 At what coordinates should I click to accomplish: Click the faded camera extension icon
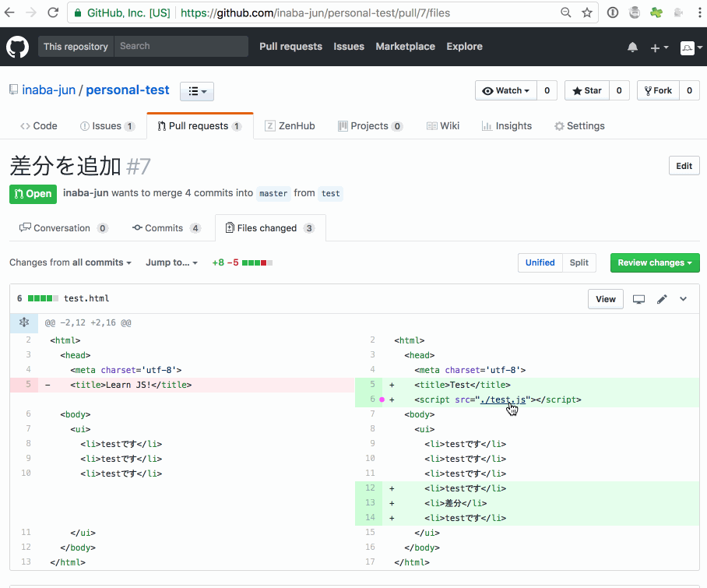[x=678, y=12]
